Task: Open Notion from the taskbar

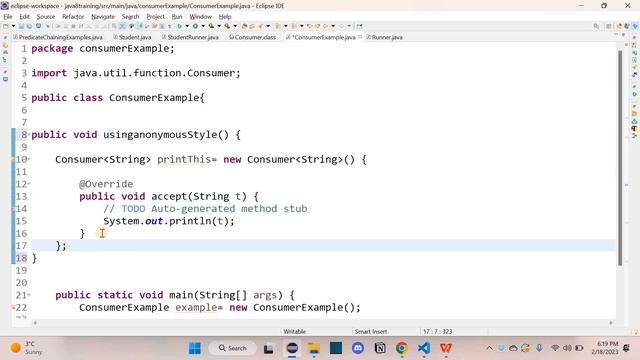Action: pyautogui.click(x=380, y=348)
